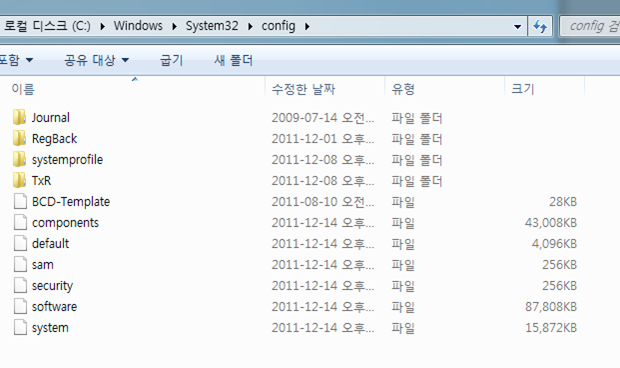The width and height of the screenshot is (620, 368).
Task: Click the 2011-08-10 date of BCD-Template
Action: coord(323,202)
